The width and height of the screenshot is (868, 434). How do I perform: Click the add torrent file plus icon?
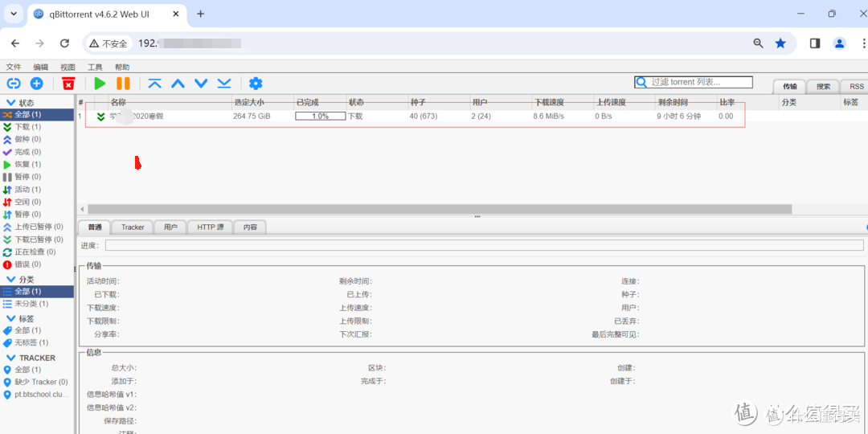point(36,84)
